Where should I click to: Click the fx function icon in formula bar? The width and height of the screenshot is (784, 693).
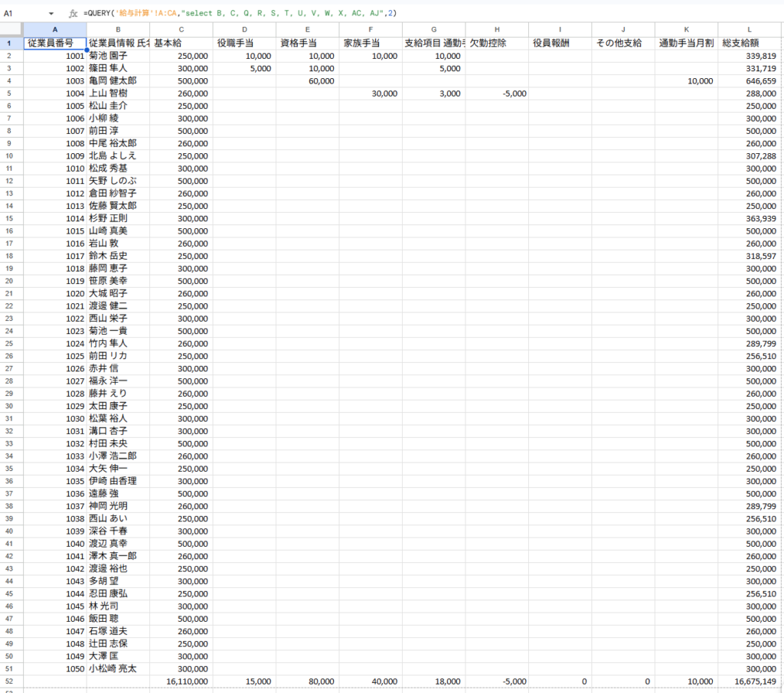click(x=73, y=14)
